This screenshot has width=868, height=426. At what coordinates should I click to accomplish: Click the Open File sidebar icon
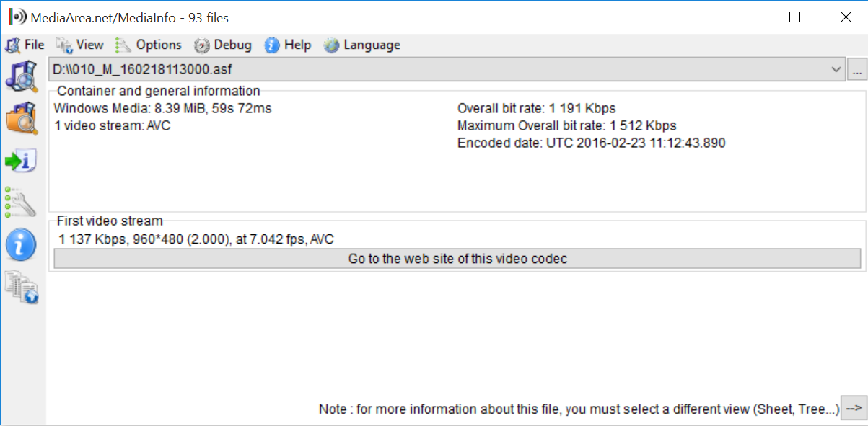22,76
